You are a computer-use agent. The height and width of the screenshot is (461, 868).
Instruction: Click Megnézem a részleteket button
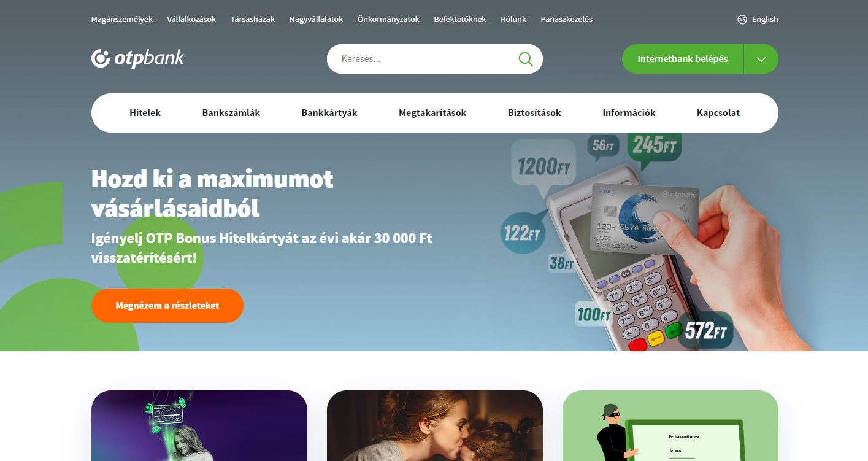tap(167, 305)
